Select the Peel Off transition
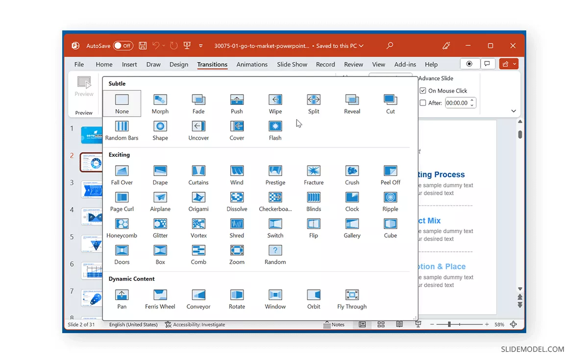This screenshot has height=364, width=588. pyautogui.click(x=390, y=174)
